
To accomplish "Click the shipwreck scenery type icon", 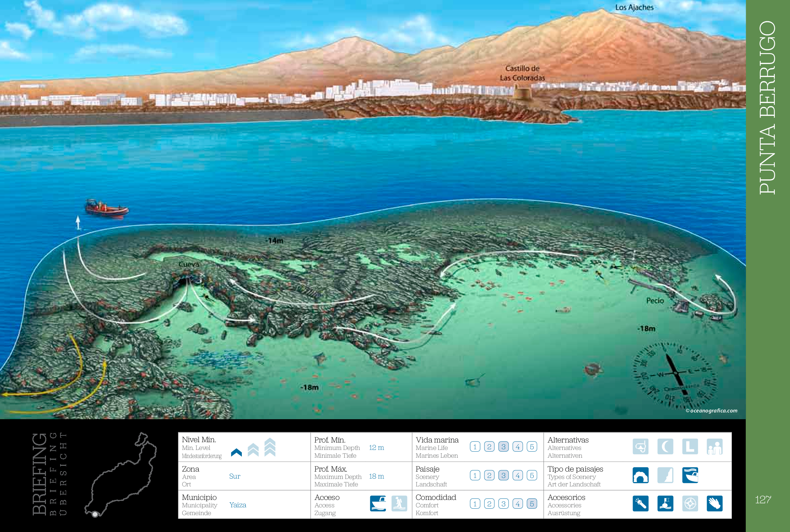I will [690, 475].
